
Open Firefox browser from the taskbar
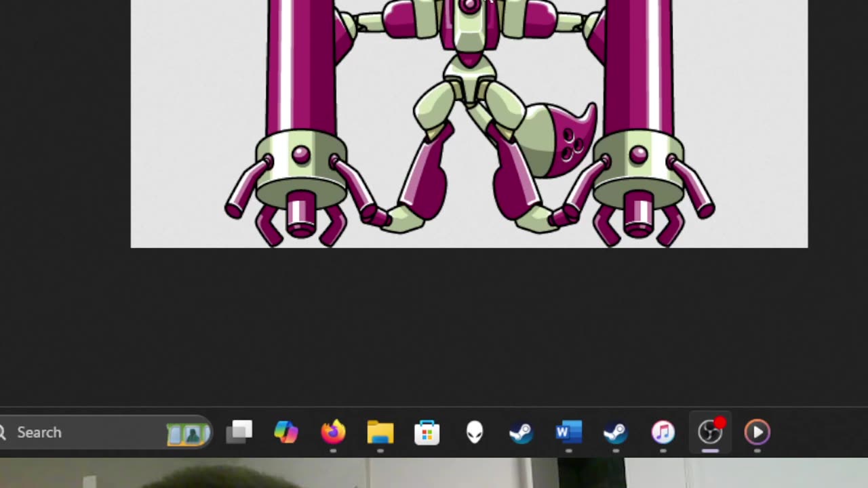(333, 432)
